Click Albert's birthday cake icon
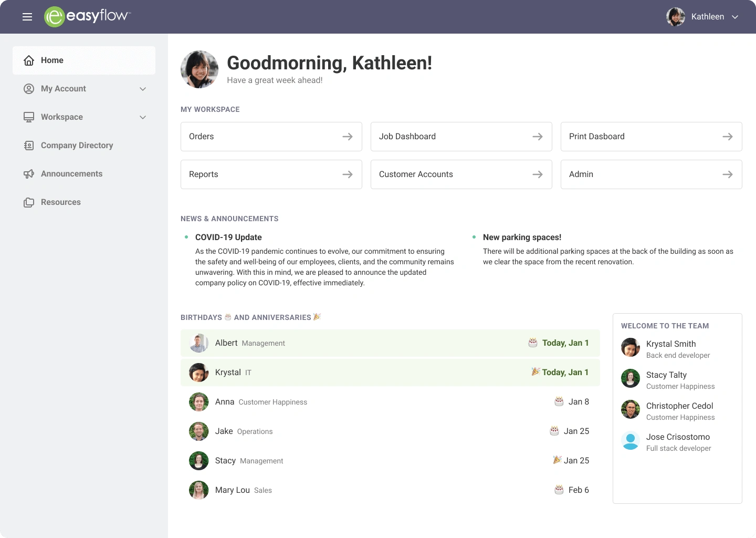The height and width of the screenshot is (538, 756). point(533,343)
